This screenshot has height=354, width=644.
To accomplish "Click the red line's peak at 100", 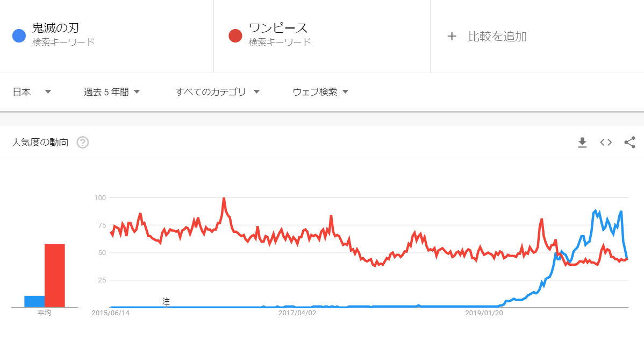I will 224,199.
